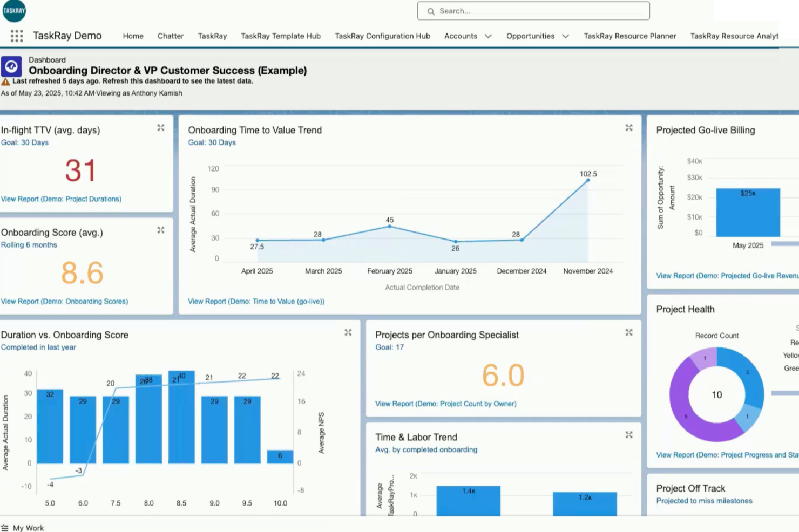The width and height of the screenshot is (799, 532).
Task: Click the 31 days In-flight TTV metric
Action: pos(80,170)
